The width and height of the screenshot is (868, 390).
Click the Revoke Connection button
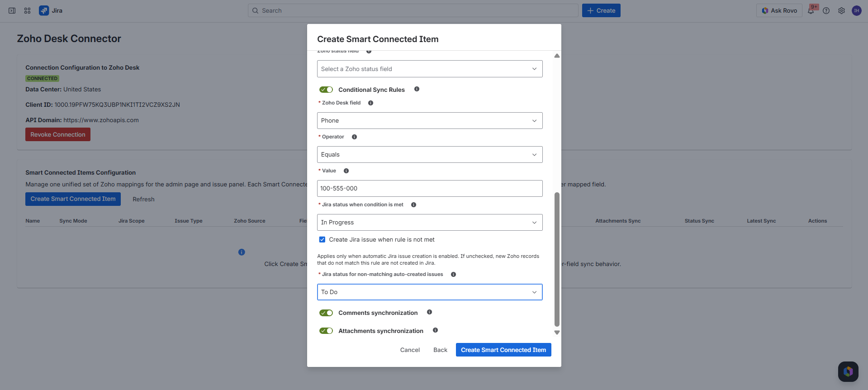[58, 134]
